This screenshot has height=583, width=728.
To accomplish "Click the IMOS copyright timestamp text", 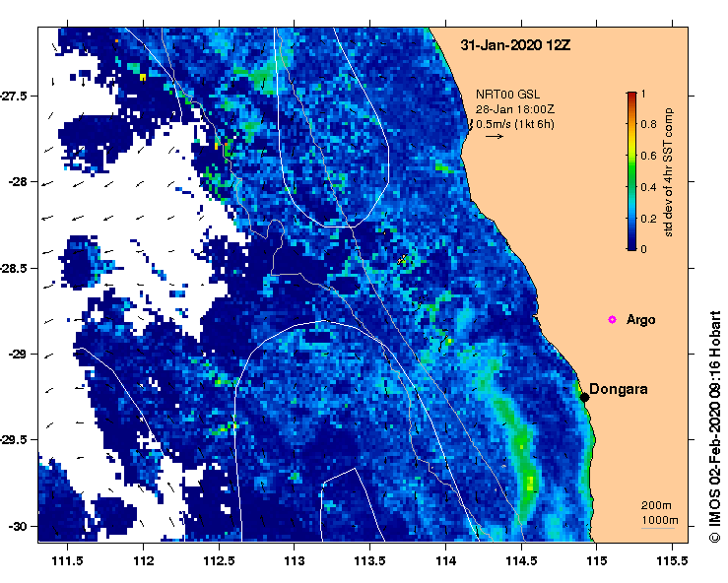I will coord(714,426).
